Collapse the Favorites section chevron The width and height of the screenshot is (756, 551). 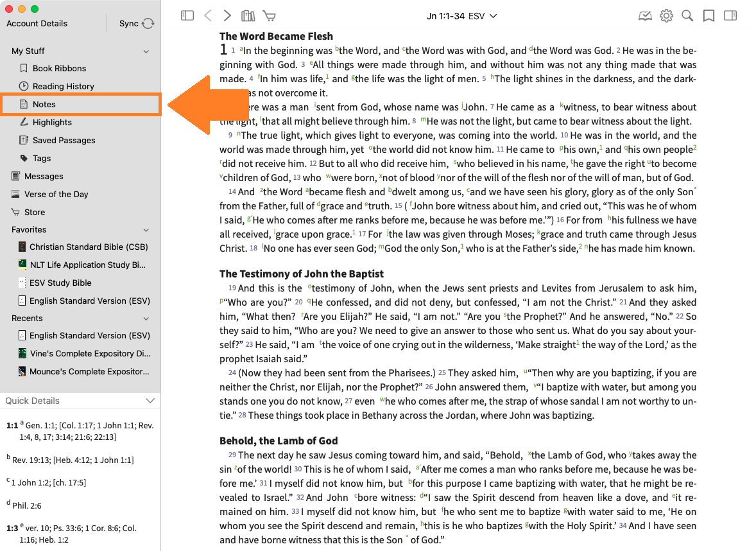pyautogui.click(x=146, y=230)
